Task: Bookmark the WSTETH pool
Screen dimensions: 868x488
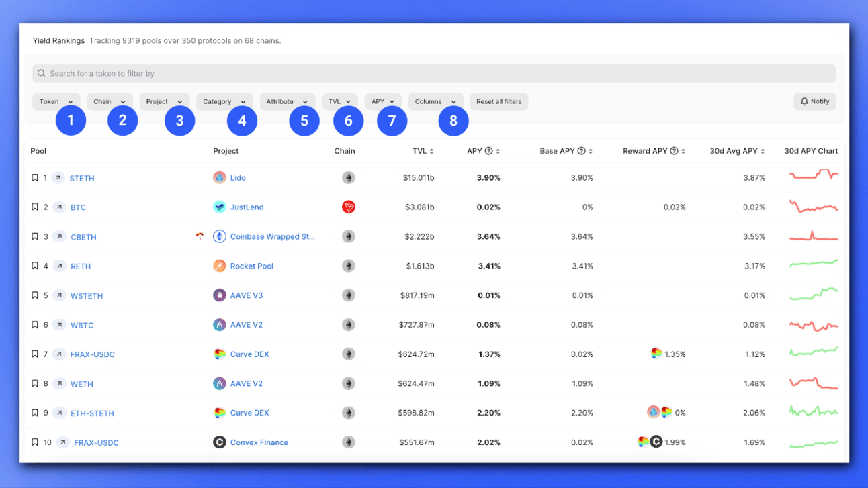Action: pos(35,295)
